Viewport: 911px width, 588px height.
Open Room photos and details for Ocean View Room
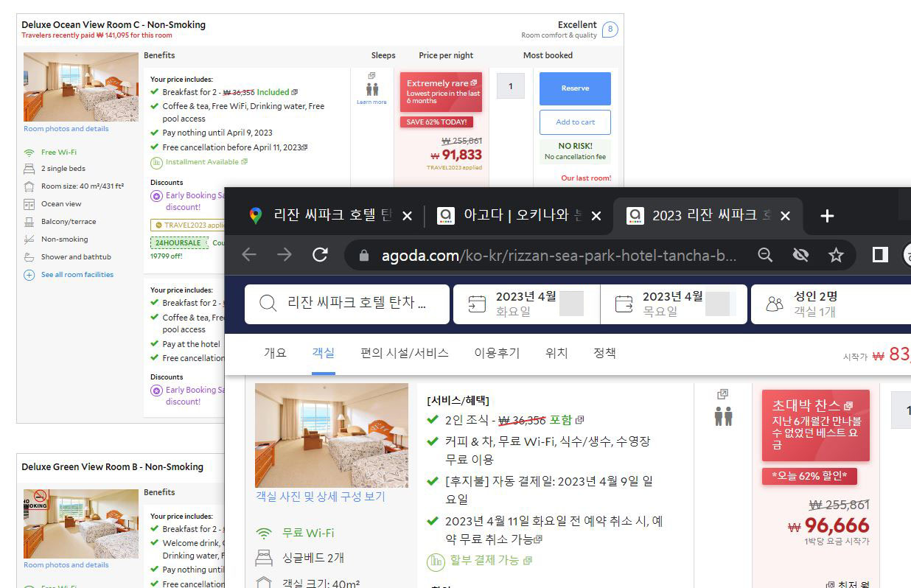(x=66, y=128)
